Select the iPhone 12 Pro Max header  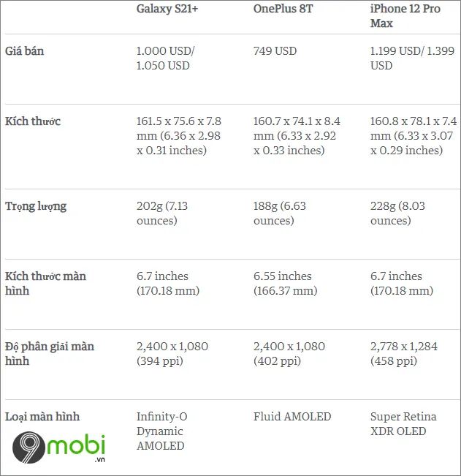[x=405, y=16]
